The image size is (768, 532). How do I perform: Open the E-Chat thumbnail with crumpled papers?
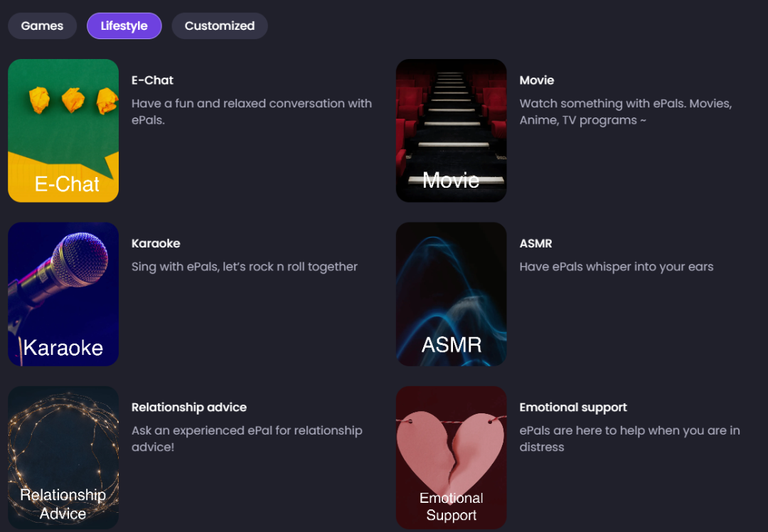63,131
